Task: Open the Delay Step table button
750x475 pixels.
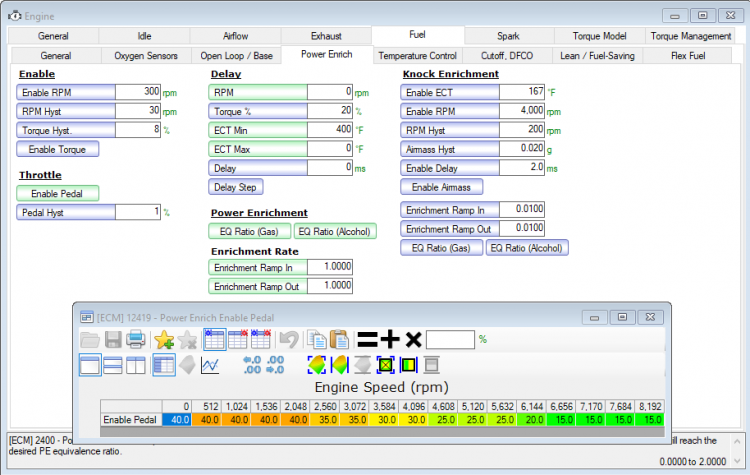Action: tap(236, 187)
